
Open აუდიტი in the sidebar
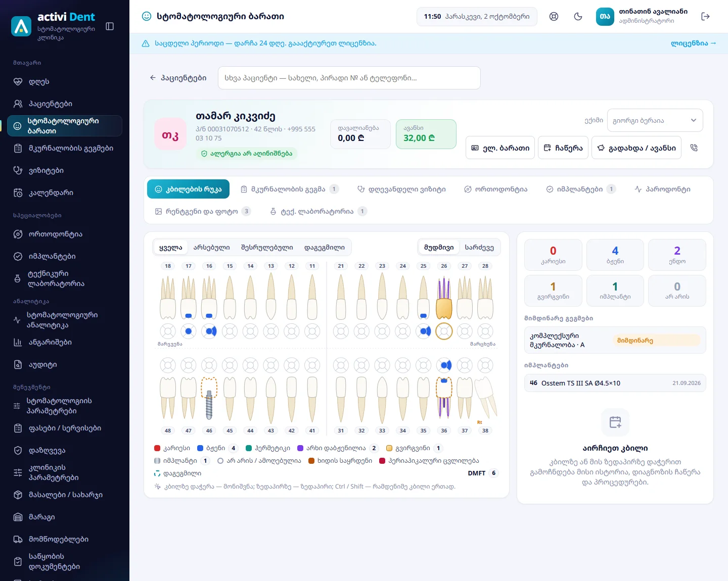(x=65, y=364)
